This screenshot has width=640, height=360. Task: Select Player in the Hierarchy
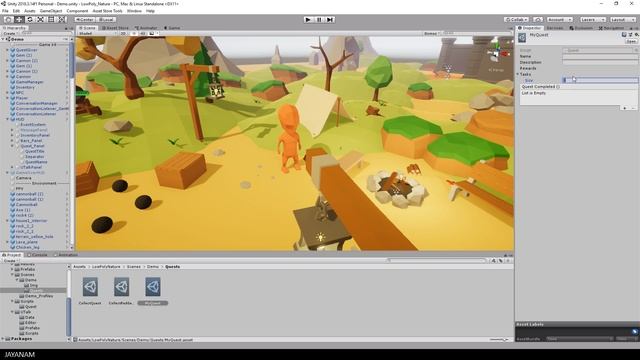coord(22,98)
